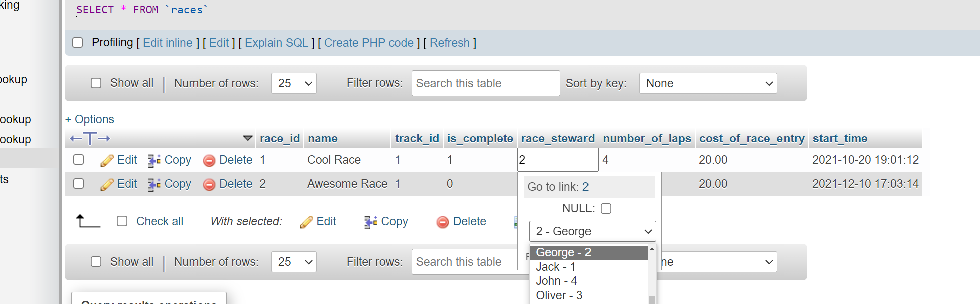The height and width of the screenshot is (304, 980).
Task: Click the Copy icon in Cool Race row
Action: coord(154,160)
